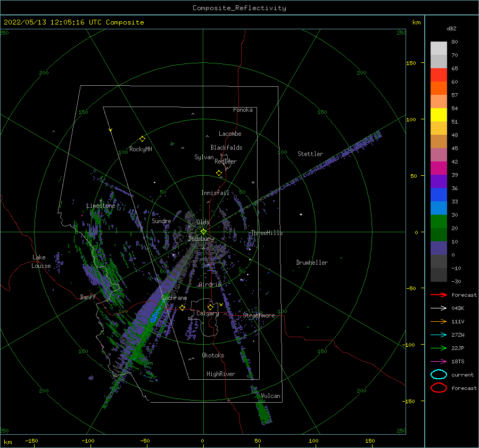Click the Calgary city label
The image size is (479, 448).
click(208, 313)
